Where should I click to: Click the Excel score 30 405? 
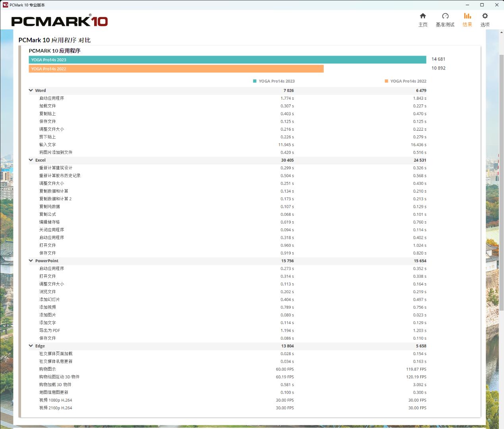coord(288,160)
